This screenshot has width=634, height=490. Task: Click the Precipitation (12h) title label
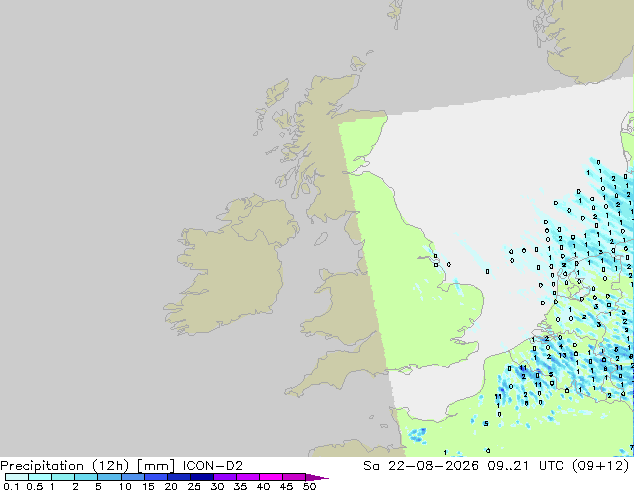65,466
